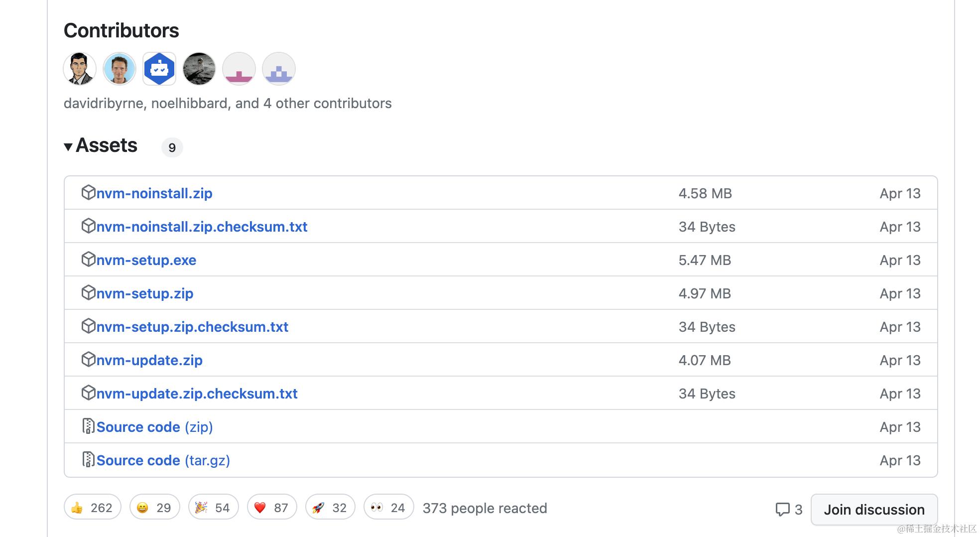Click Apr 13 date in nvm-noinstall.zip row

[900, 193]
